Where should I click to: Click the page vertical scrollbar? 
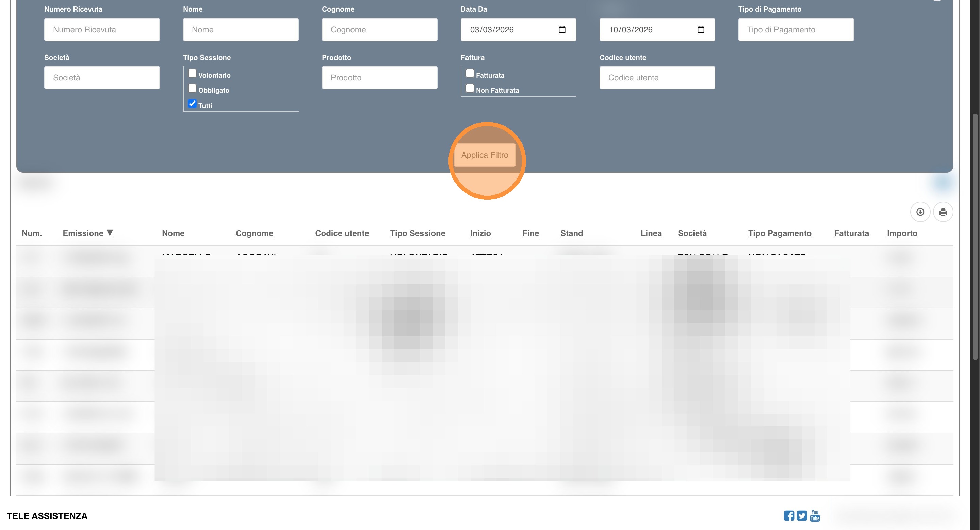[x=976, y=236]
